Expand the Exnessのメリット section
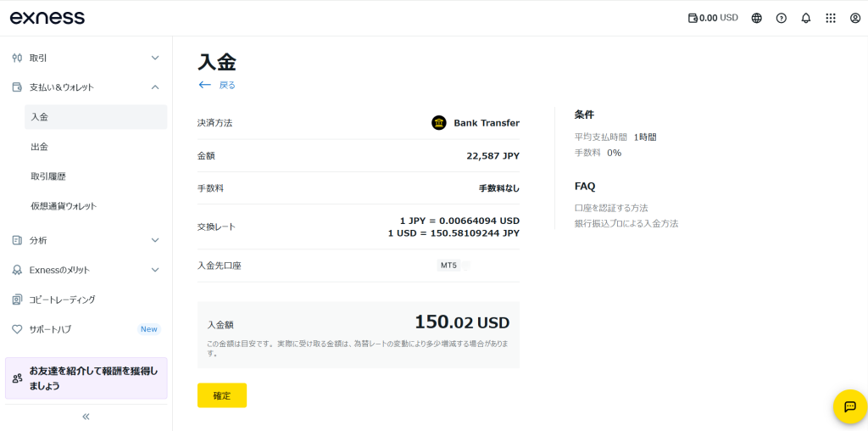Screen dimensions: 868x431 pos(86,270)
